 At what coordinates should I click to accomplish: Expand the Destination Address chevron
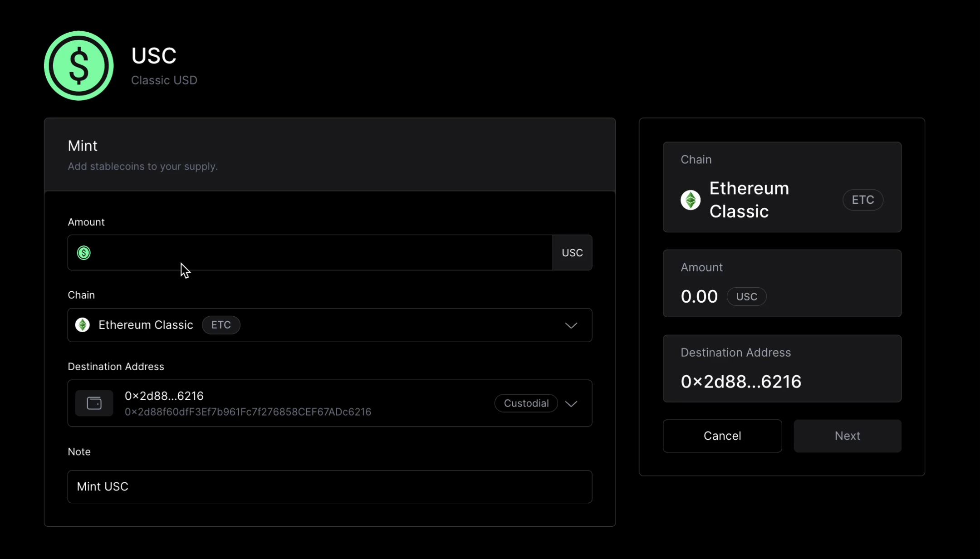[571, 403]
